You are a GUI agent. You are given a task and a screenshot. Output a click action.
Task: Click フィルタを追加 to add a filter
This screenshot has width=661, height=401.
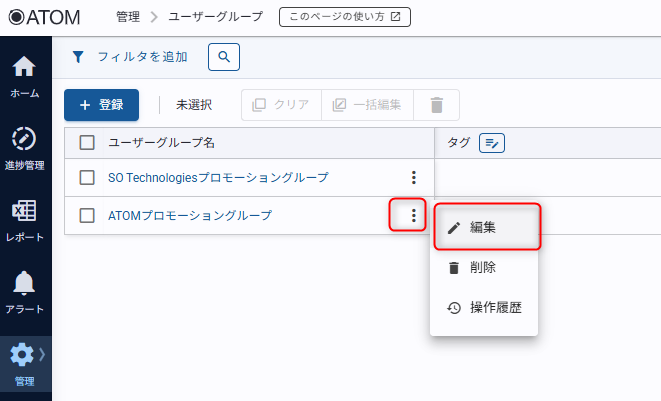pyautogui.click(x=130, y=57)
